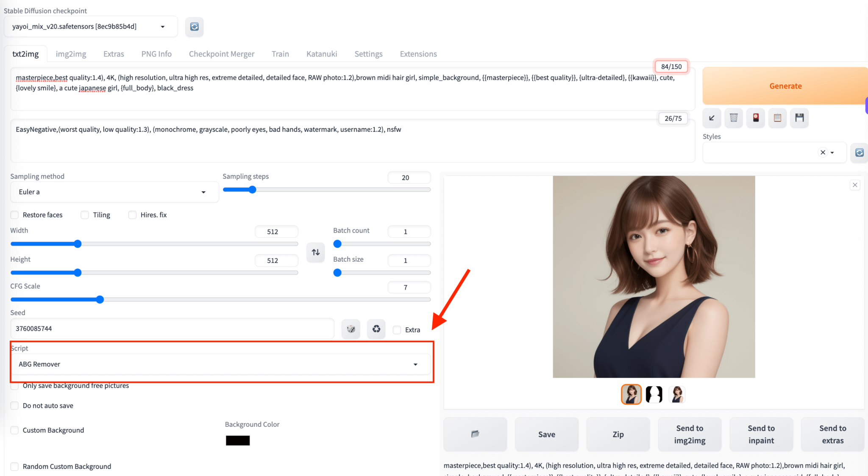Click the trash icon to clear prompt
Image resolution: width=868 pixels, height=476 pixels.
[734, 118]
